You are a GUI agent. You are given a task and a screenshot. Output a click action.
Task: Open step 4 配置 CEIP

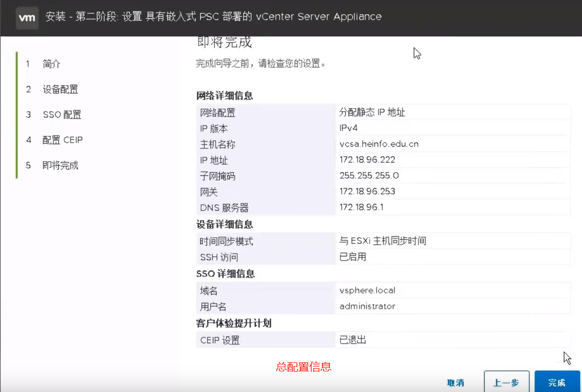(62, 140)
